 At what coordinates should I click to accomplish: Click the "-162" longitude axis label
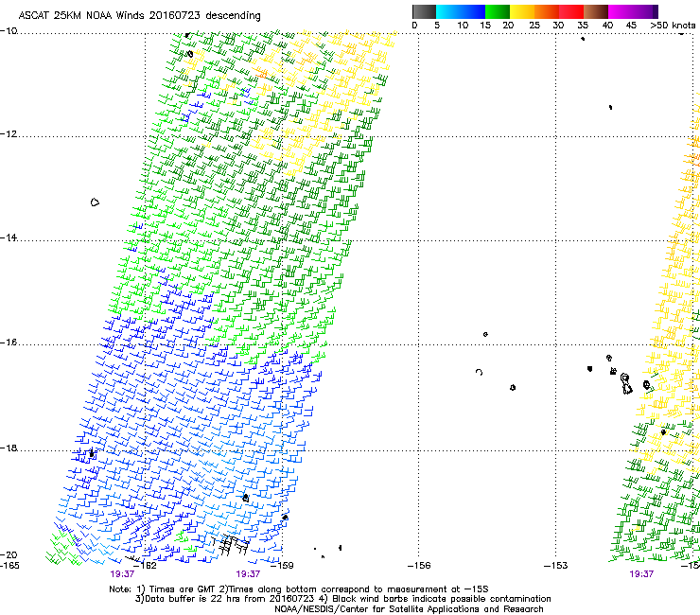tap(145, 566)
